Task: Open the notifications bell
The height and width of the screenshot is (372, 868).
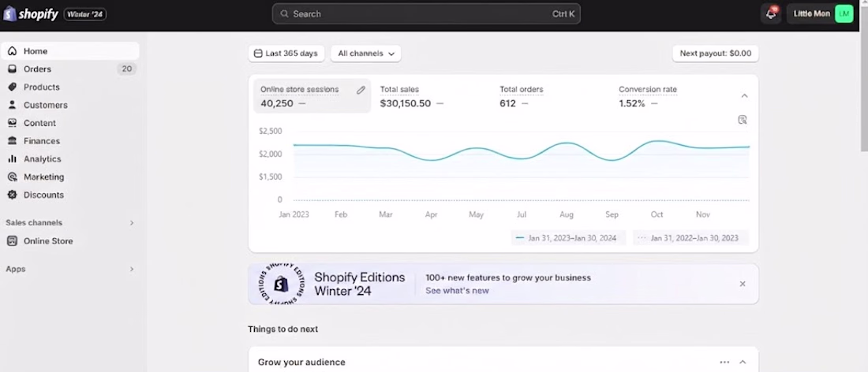Action: pyautogui.click(x=771, y=14)
